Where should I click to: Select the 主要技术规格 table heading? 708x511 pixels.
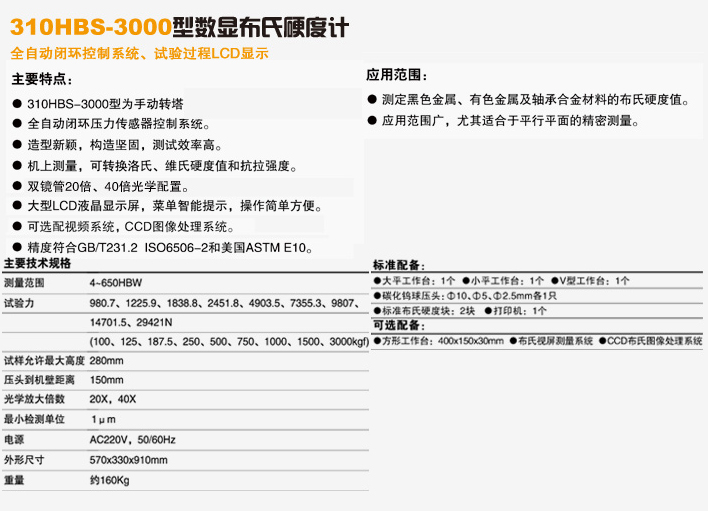click(37, 264)
